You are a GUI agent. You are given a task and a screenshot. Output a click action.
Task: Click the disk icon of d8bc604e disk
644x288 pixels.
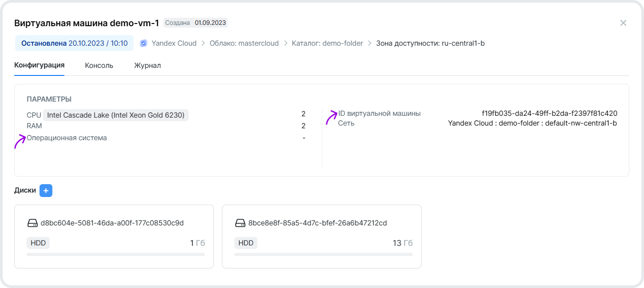(x=32, y=223)
